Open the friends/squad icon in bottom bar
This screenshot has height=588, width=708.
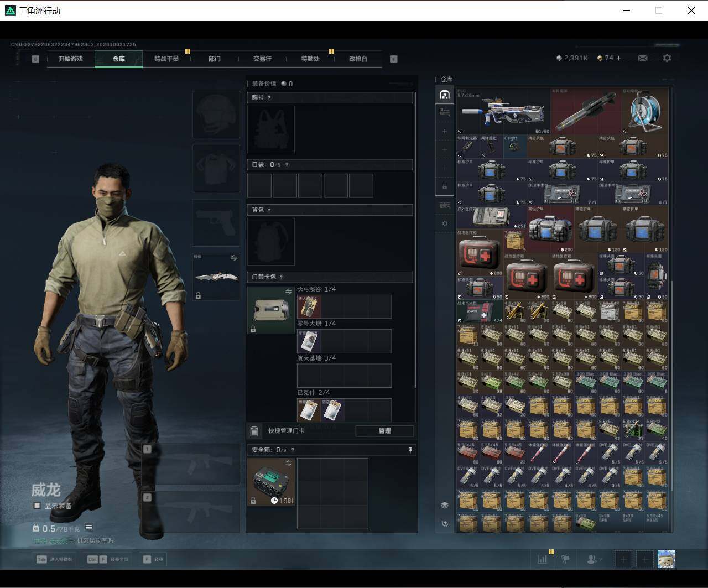(x=593, y=559)
